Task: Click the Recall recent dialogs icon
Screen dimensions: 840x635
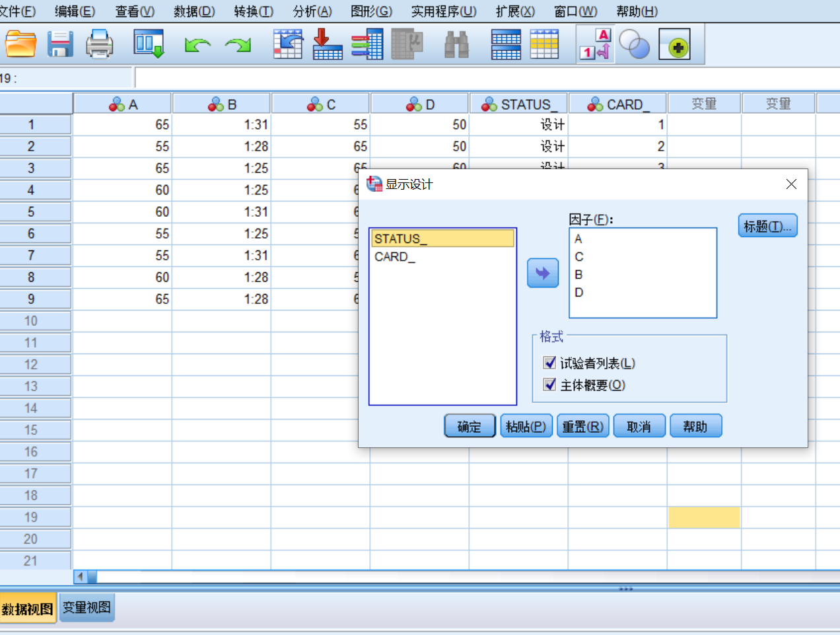Action: pos(149,44)
